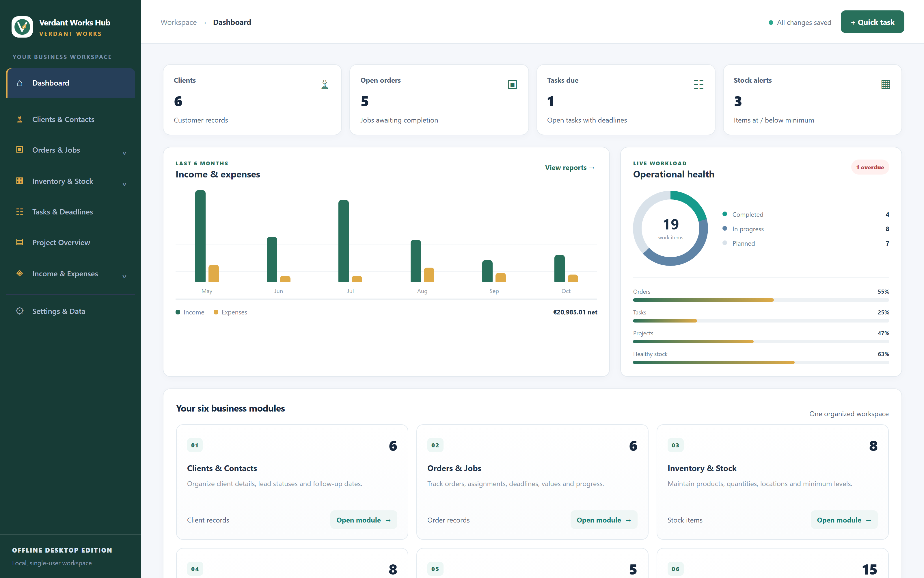
Task: Click the Inventory & Stock sidebar icon
Action: (20, 181)
